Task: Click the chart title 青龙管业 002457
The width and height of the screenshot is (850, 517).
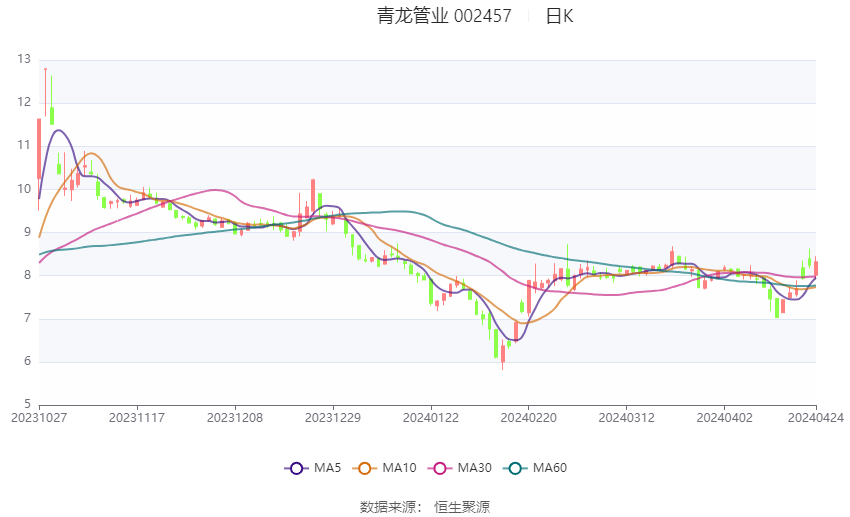Action: coord(444,16)
